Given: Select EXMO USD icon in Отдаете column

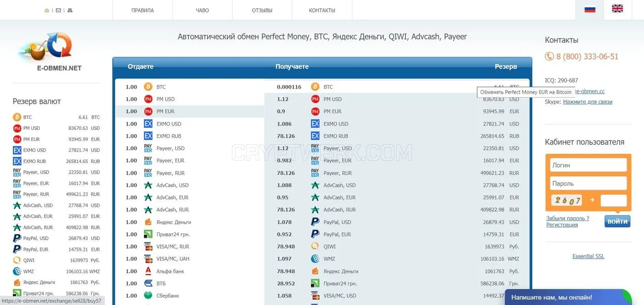Looking at the screenshot, I should point(148,124).
